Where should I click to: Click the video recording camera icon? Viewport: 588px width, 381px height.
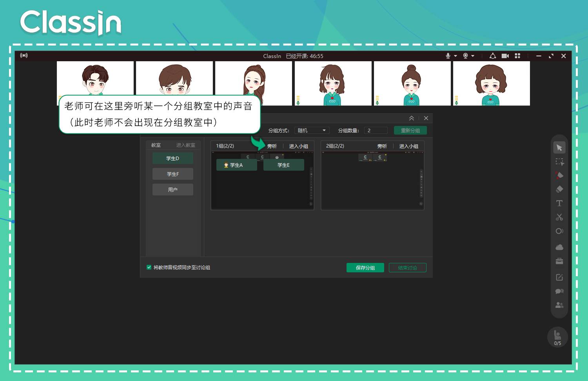coord(505,56)
